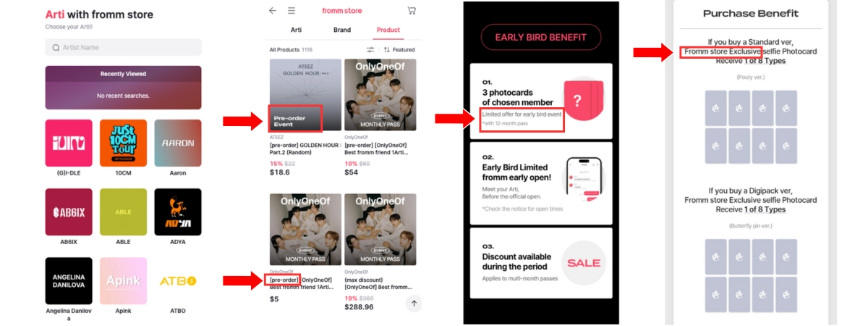Open the hamburger menu icon
This screenshot has width=868, height=326.
[x=292, y=11]
